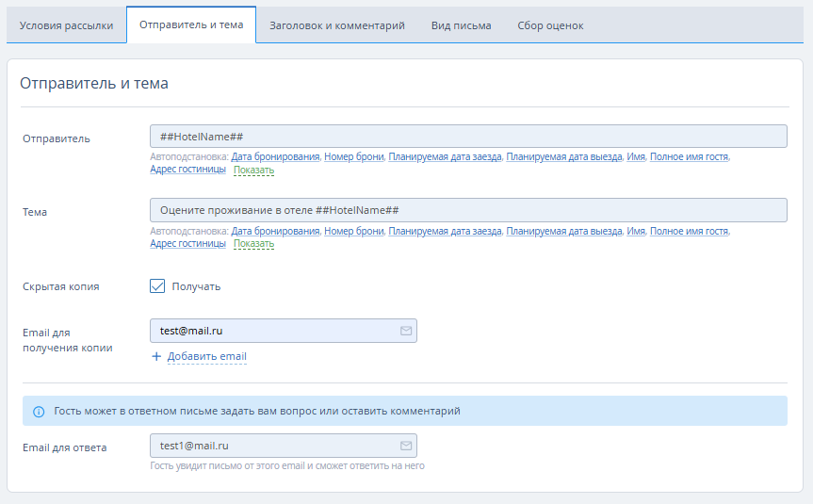Click the Отправитель и тема heading
The width and height of the screenshot is (813, 504).
[94, 84]
